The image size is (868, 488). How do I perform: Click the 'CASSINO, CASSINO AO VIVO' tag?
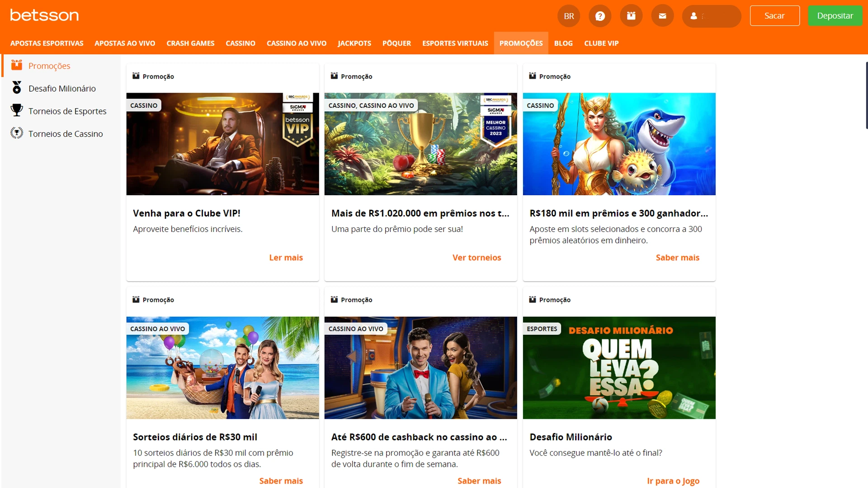point(371,105)
